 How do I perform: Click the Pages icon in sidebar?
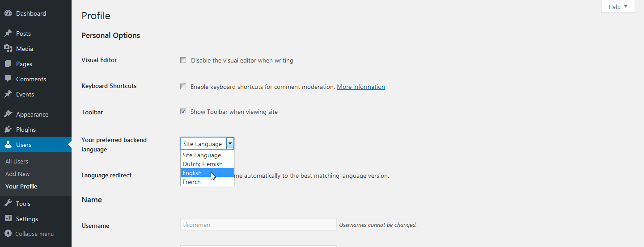tap(8, 64)
